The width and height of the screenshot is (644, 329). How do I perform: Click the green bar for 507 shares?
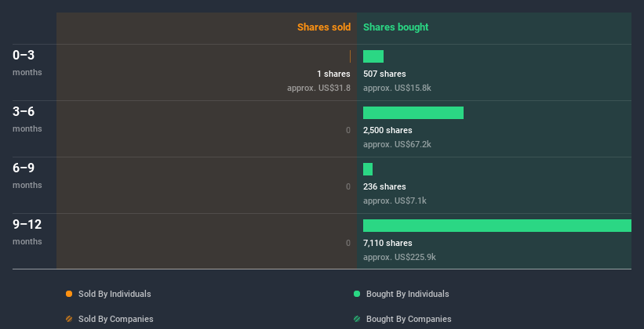(373, 56)
